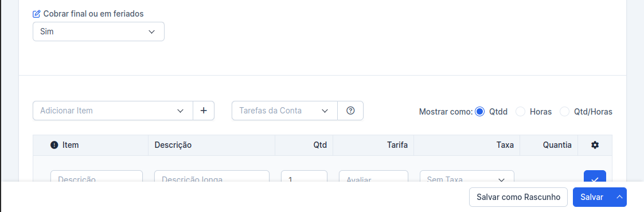This screenshot has height=212, width=644.
Task: Open the Sem Taxa tax dropdown
Action: click(467, 176)
